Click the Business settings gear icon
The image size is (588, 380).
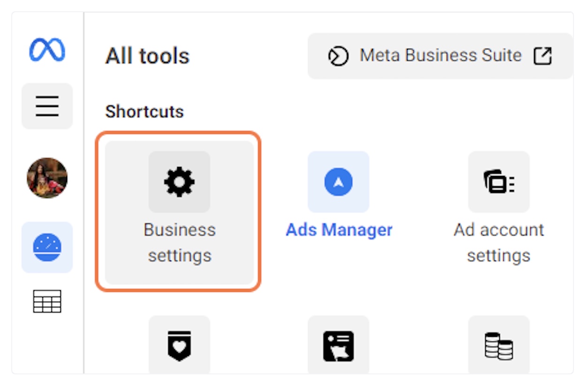[x=179, y=182]
